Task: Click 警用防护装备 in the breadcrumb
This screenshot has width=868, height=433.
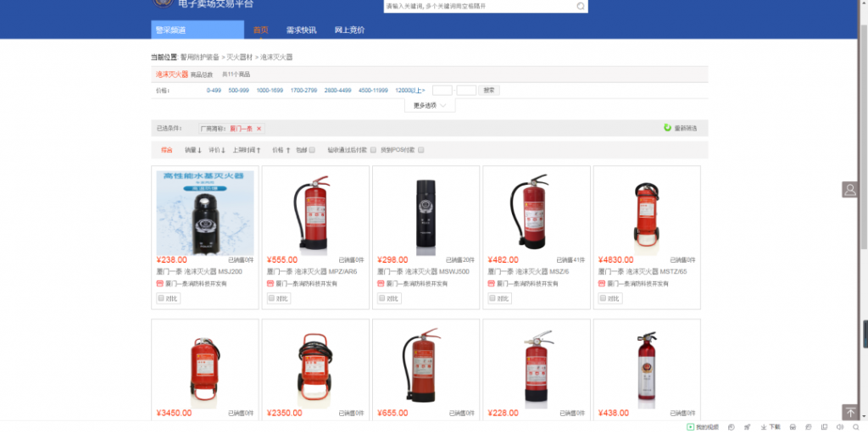Action: (x=200, y=57)
